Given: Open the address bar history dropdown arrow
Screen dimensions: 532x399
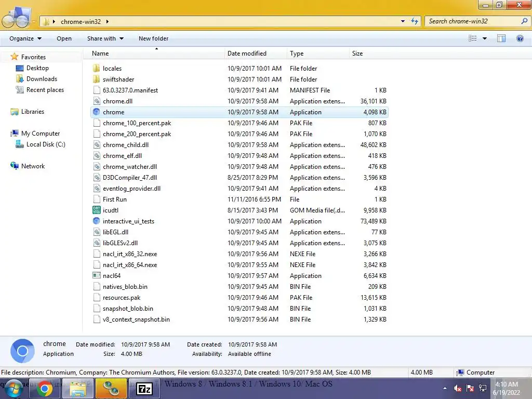Looking at the screenshot, I should [x=403, y=21].
